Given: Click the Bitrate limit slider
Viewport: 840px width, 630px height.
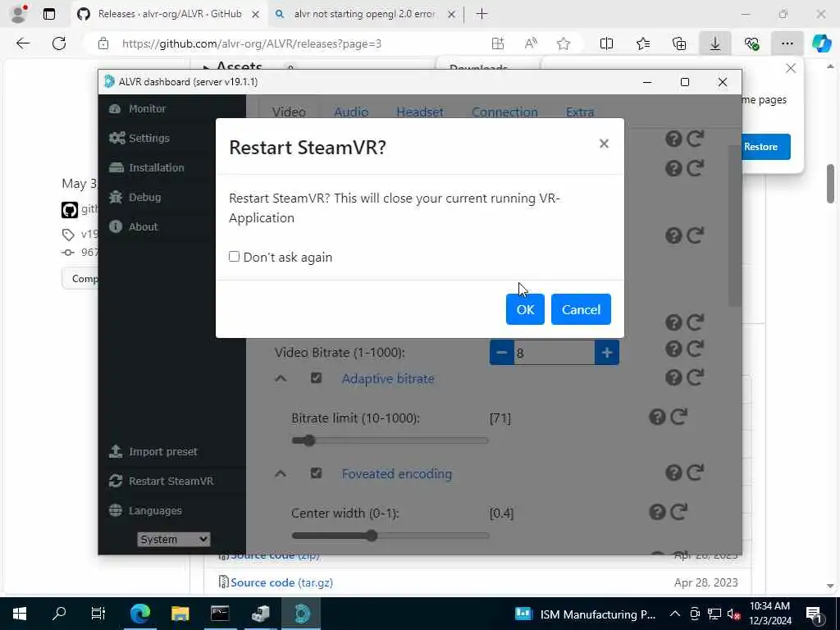Looking at the screenshot, I should click(390, 441).
